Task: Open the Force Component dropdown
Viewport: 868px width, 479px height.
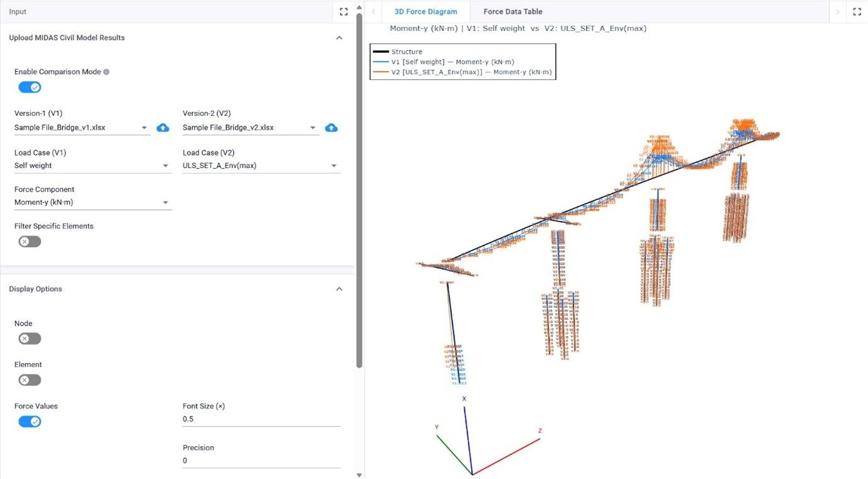Action: pyautogui.click(x=93, y=203)
